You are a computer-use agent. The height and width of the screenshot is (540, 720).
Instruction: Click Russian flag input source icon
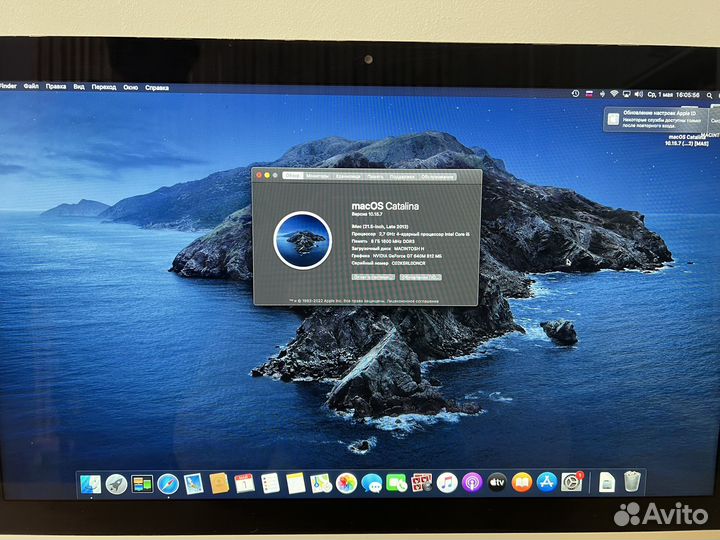pos(589,94)
